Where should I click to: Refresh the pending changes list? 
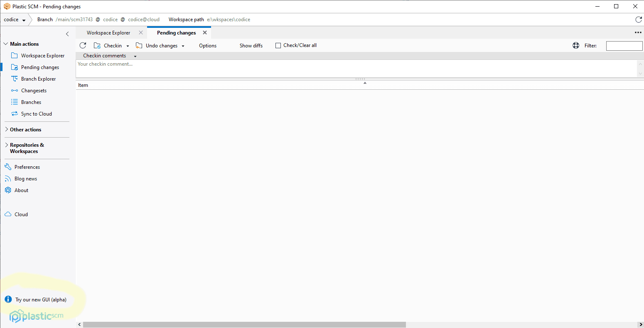coord(83,45)
